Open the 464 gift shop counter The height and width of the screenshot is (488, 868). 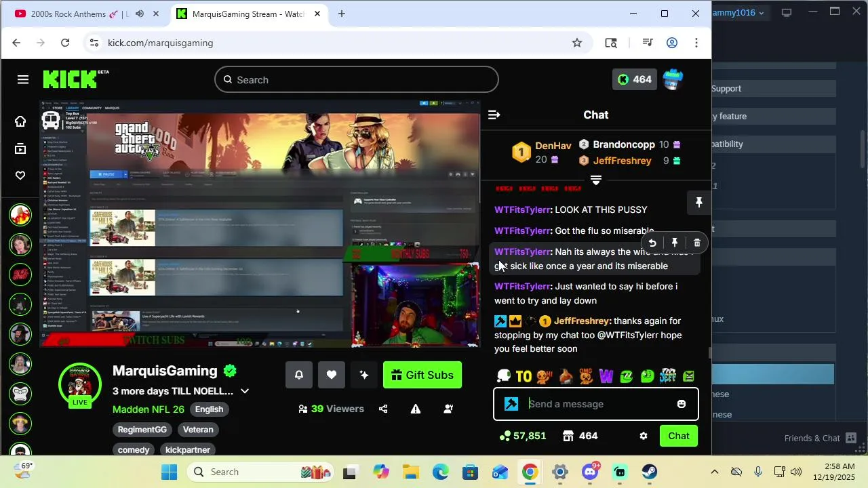(x=580, y=436)
